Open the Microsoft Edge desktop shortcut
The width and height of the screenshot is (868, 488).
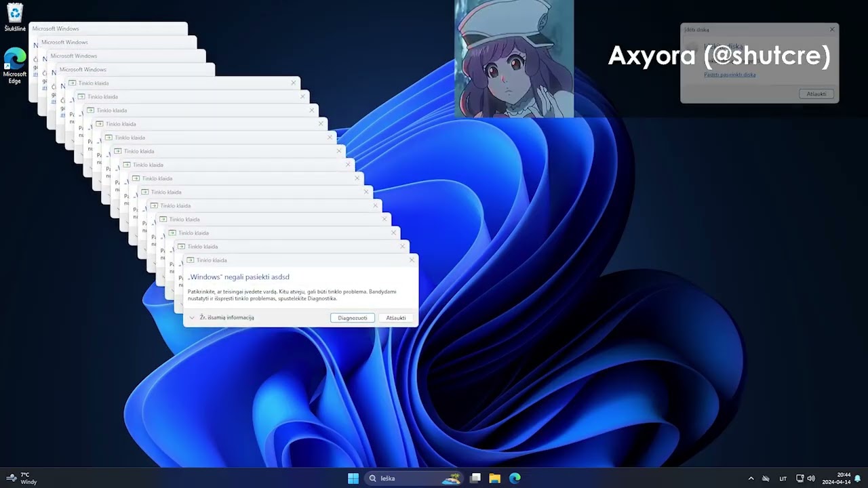coord(15,66)
